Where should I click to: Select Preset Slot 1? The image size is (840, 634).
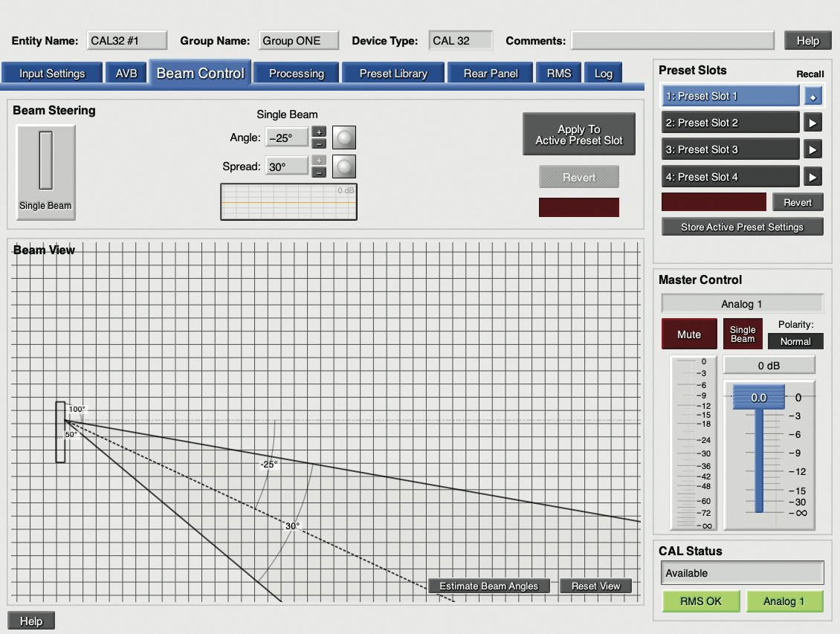[x=731, y=97]
